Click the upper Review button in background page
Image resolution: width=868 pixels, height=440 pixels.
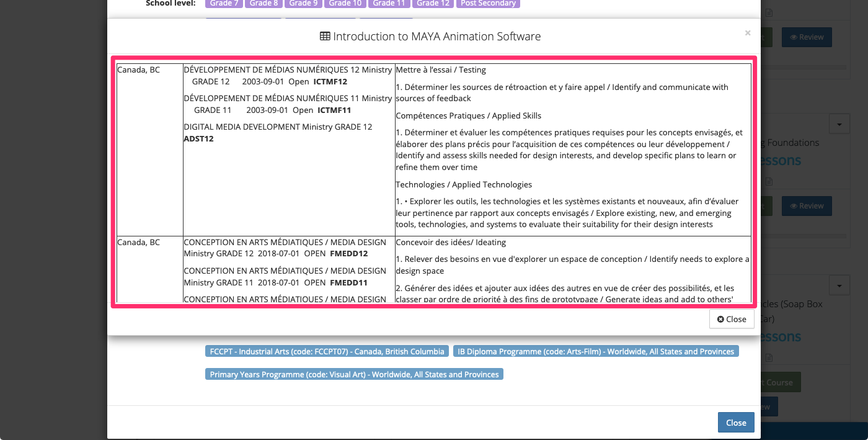tap(806, 37)
